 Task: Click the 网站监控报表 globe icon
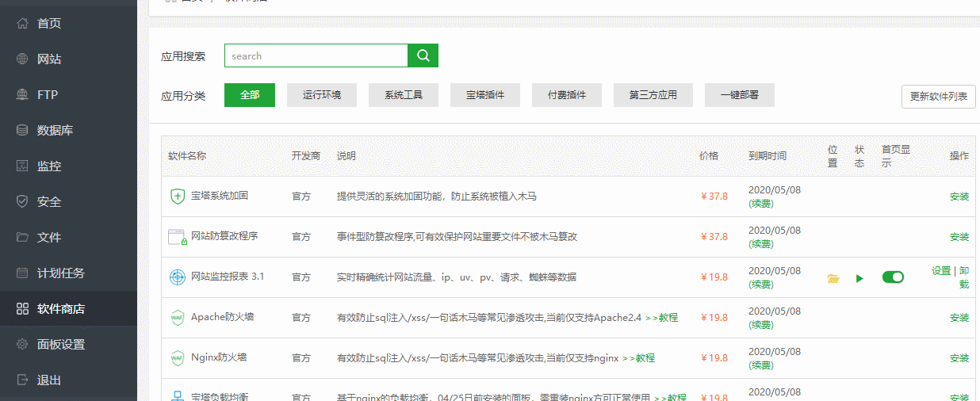(x=177, y=277)
